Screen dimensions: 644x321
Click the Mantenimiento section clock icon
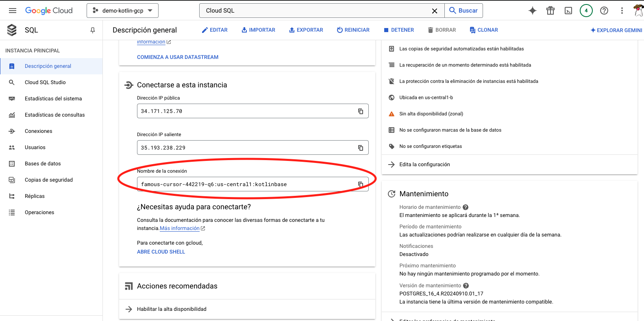point(392,194)
